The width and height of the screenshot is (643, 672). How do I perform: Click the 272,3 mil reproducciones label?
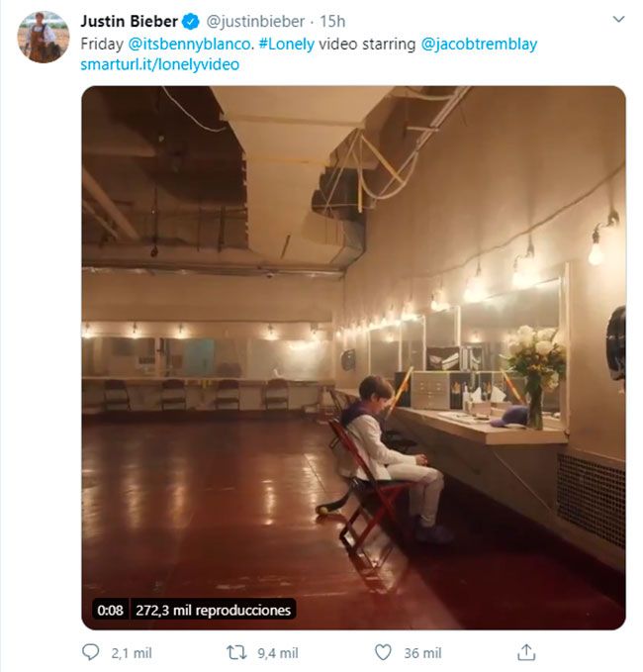click(213, 611)
